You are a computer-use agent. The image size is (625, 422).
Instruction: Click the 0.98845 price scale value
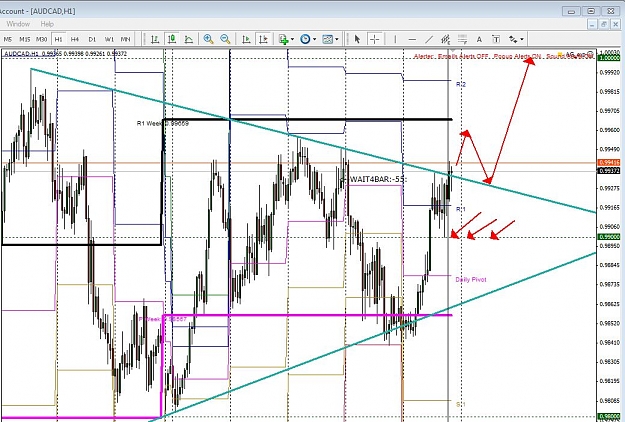tap(609, 265)
